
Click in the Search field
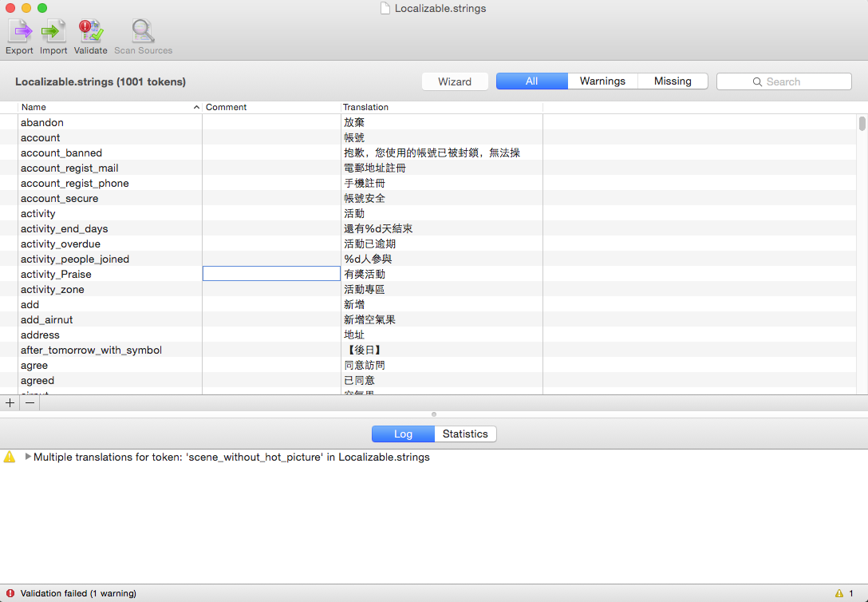click(x=783, y=81)
